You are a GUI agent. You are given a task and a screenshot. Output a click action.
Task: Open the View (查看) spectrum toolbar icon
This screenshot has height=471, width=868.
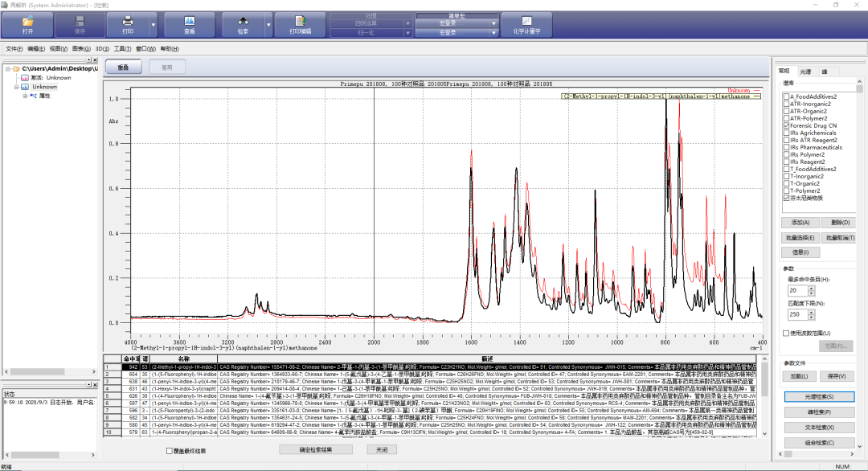tap(189, 22)
